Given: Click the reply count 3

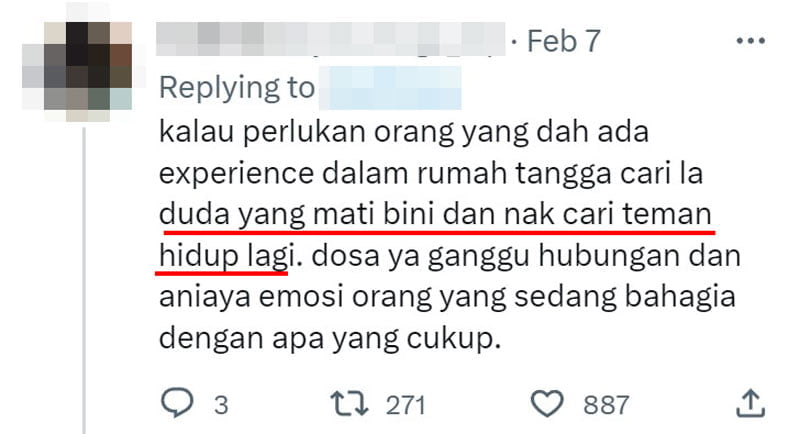Looking at the screenshot, I should [221, 405].
